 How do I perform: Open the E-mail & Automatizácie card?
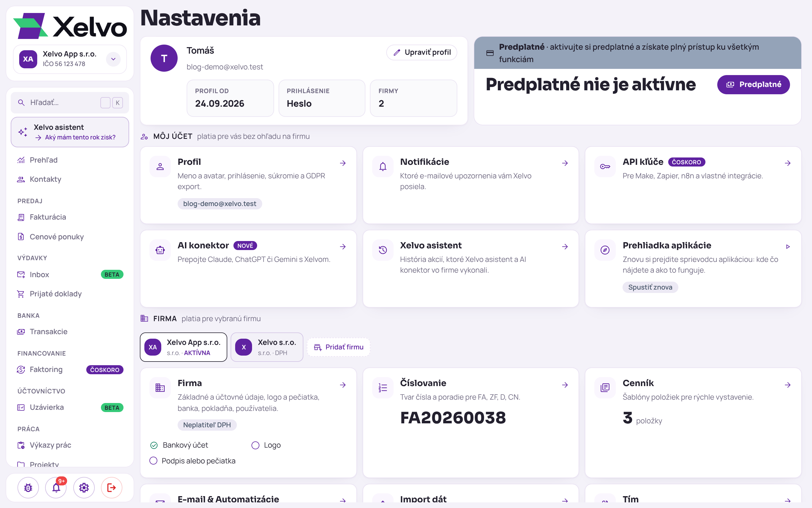tap(248, 494)
